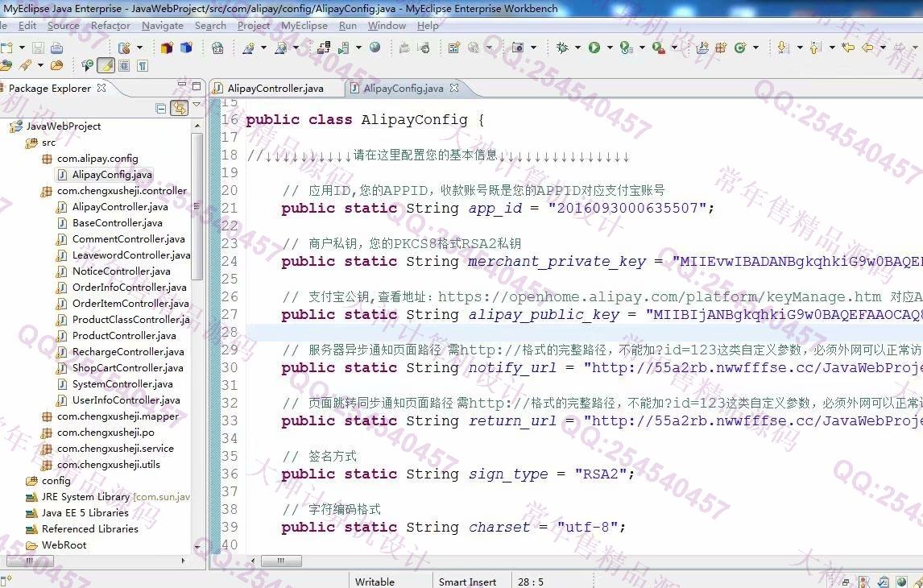Click the 2.0 web services globe icon
The height and width of the screenshot is (588, 923).
click(x=217, y=48)
